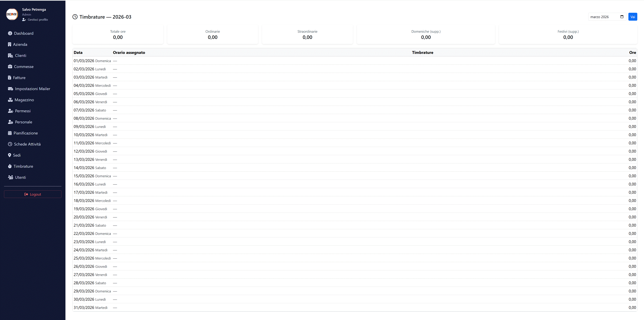The width and height of the screenshot is (644, 320).
Task: Click the Azienda building icon
Action: pos(10,44)
